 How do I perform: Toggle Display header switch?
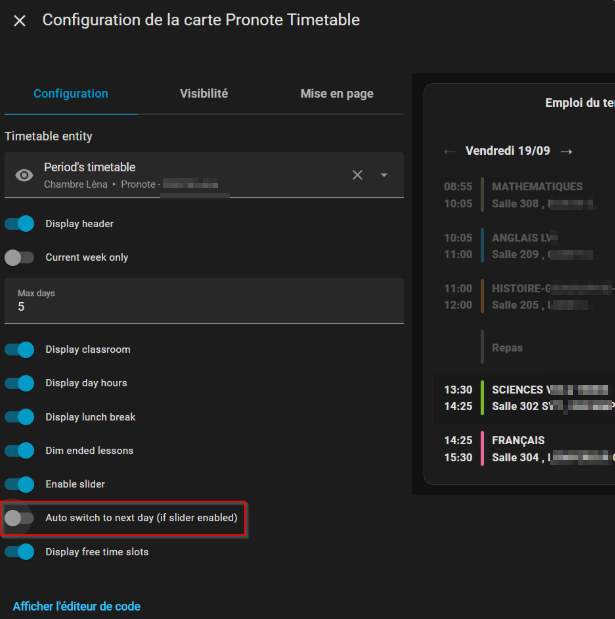click(20, 224)
